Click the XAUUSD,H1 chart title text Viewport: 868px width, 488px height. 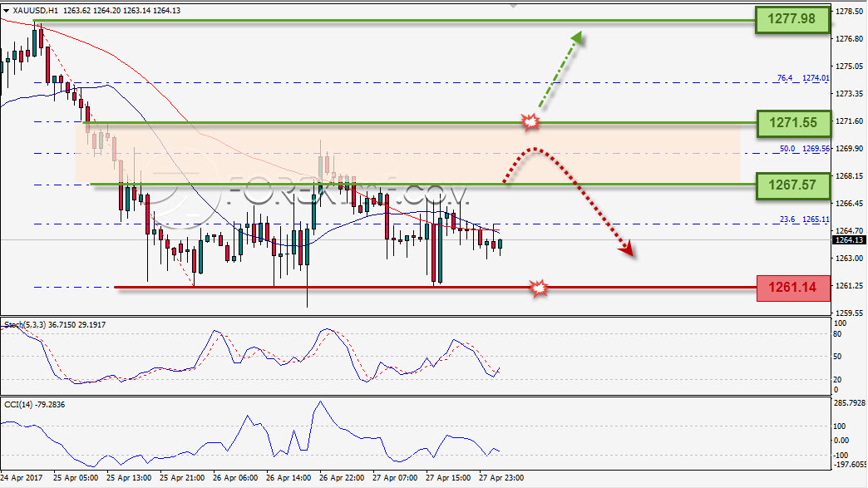(x=35, y=11)
